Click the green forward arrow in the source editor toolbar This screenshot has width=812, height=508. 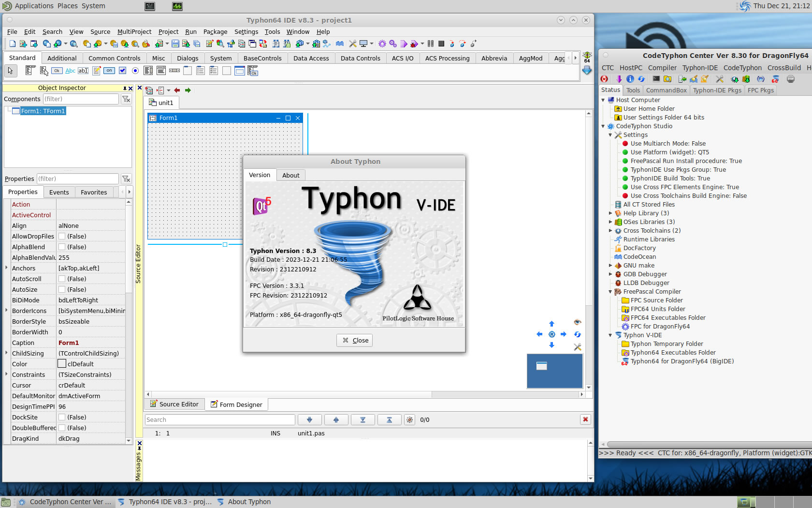[x=188, y=90]
